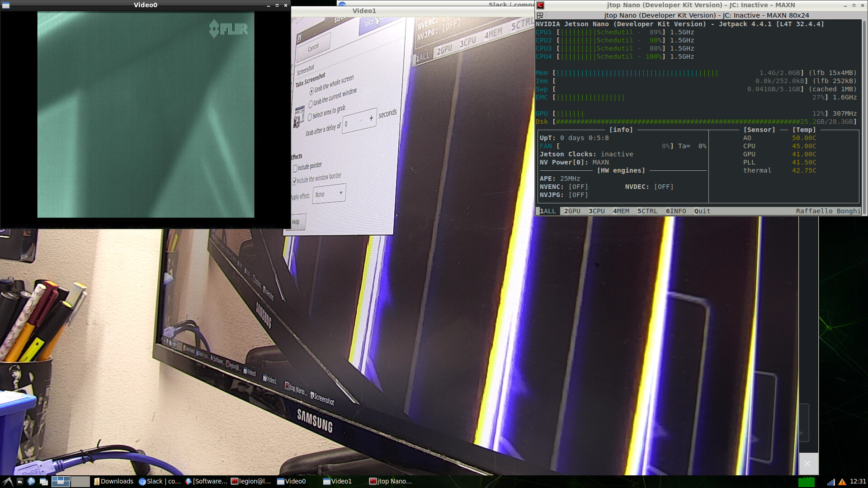
Task: View the 6INFO tab in jtop
Action: [x=676, y=211]
